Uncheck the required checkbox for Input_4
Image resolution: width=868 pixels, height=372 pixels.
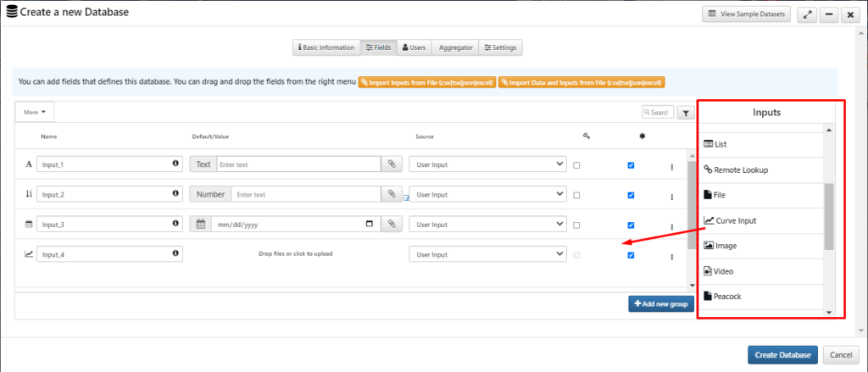(631, 255)
